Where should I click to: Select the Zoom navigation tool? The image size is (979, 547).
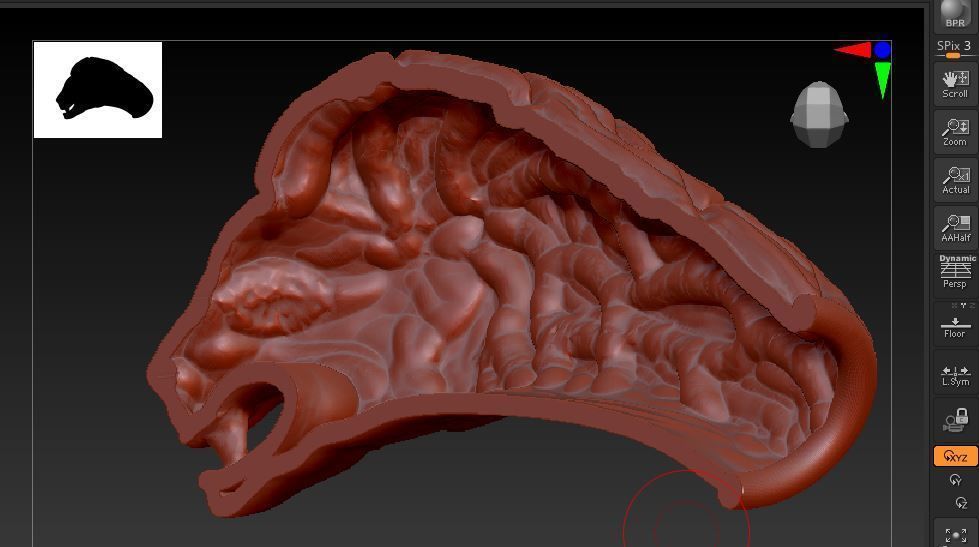[x=955, y=132]
